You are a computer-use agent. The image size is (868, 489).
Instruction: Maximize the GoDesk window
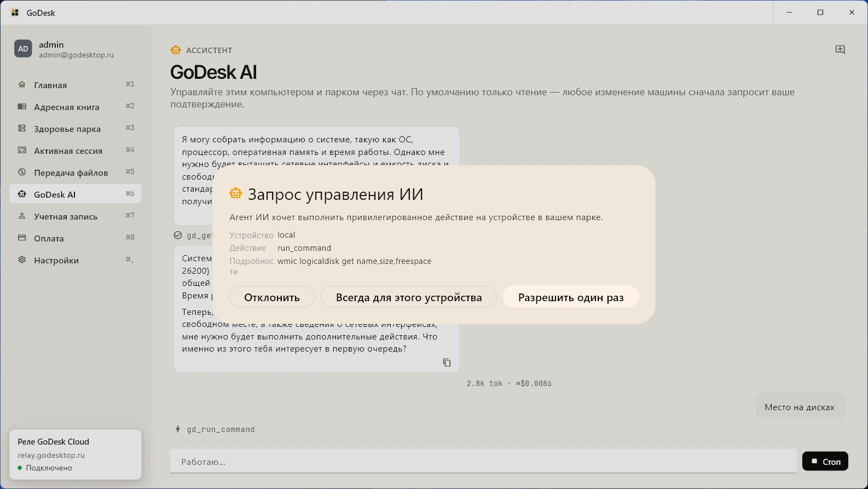coord(820,13)
